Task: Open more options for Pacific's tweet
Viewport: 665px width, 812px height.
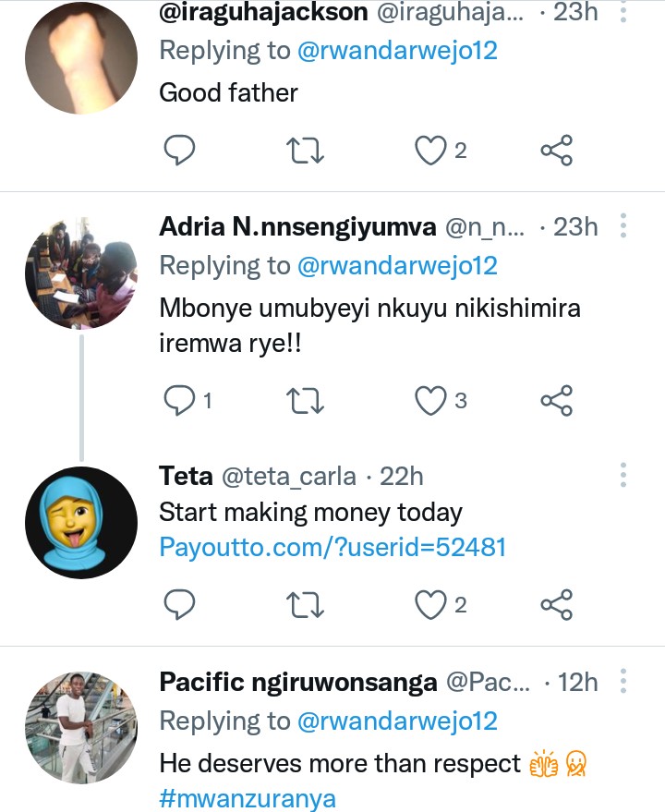Action: pos(623,683)
